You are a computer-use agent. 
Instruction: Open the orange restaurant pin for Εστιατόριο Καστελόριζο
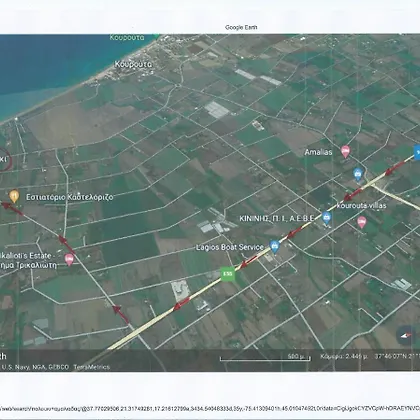[x=14, y=196]
